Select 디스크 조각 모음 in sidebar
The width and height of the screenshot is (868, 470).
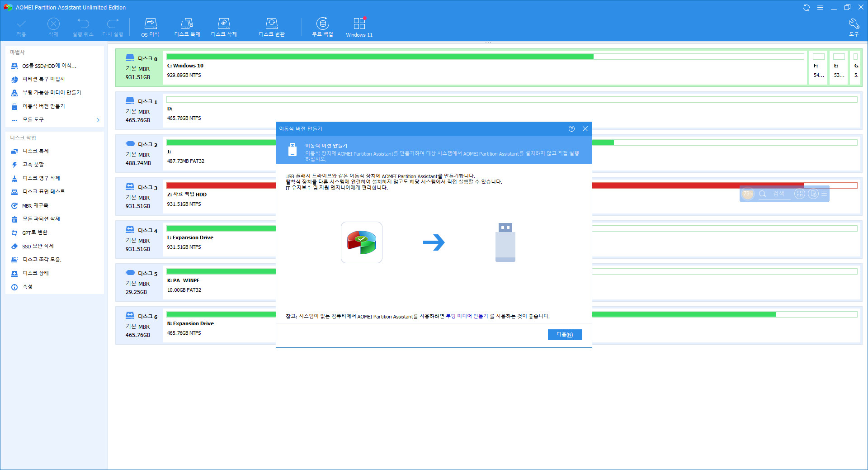click(x=42, y=260)
